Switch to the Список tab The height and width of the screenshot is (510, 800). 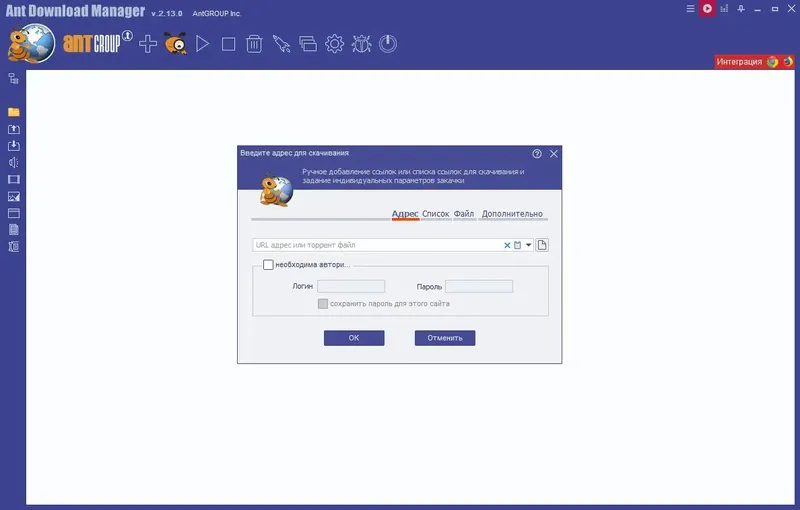(436, 214)
